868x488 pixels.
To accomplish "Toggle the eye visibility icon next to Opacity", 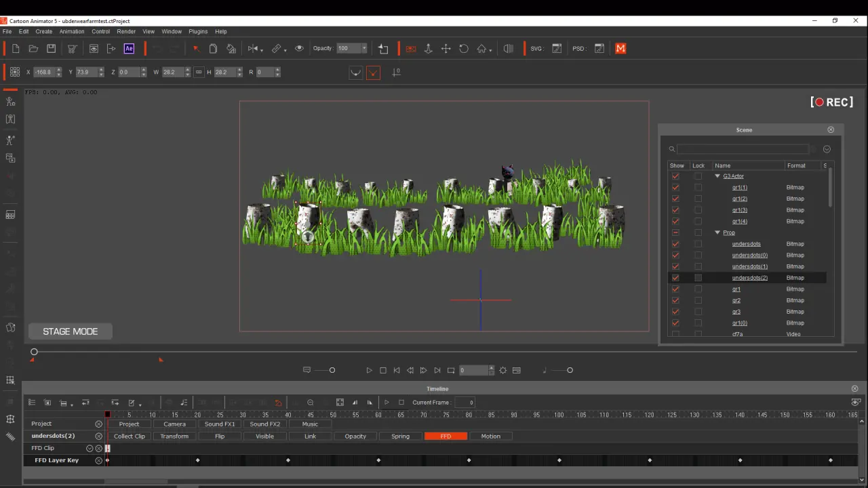I will [299, 48].
